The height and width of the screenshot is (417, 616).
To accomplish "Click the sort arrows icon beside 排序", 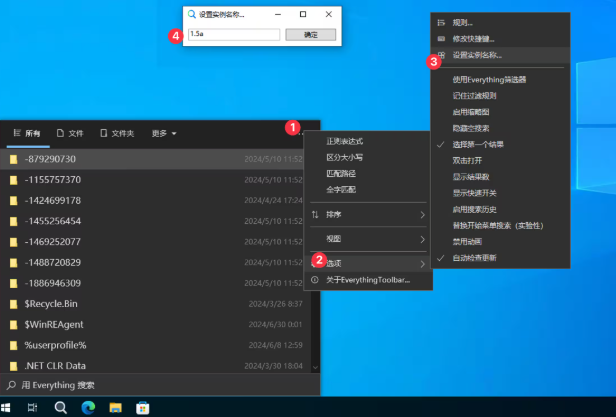I will 315,215.
